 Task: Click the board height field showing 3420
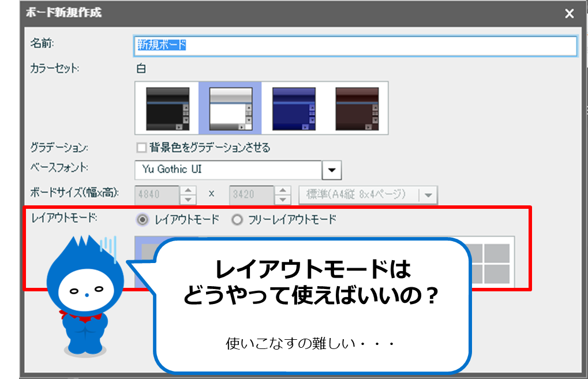tap(251, 195)
